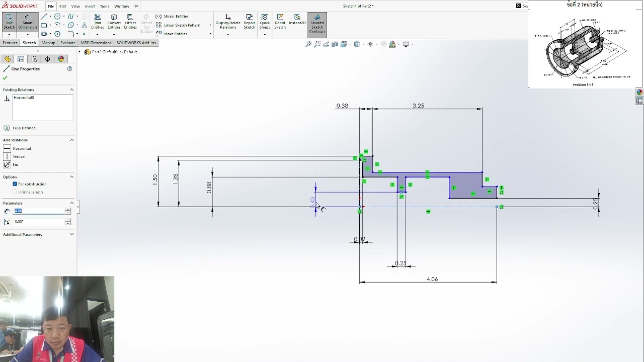Select the Circle sketch tool
The width and height of the screenshot is (644, 362).
(x=57, y=17)
